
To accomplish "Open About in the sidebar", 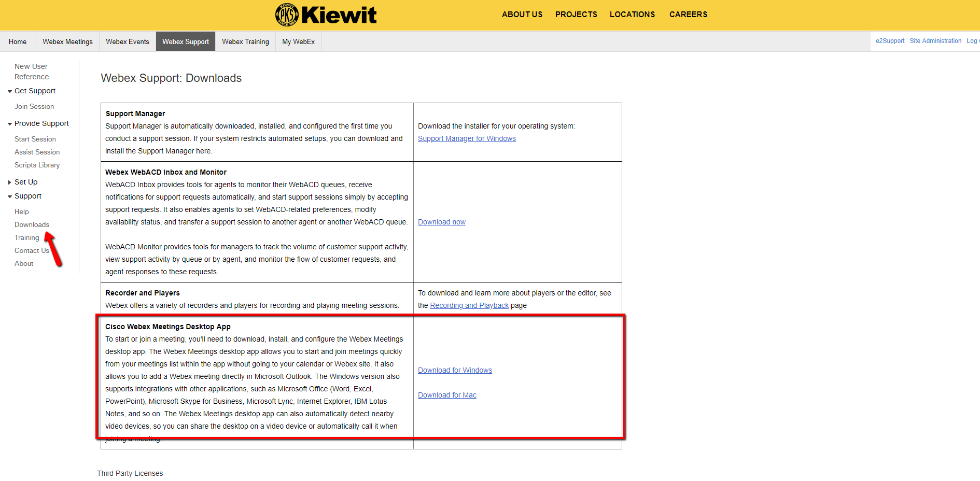I will click(x=24, y=263).
